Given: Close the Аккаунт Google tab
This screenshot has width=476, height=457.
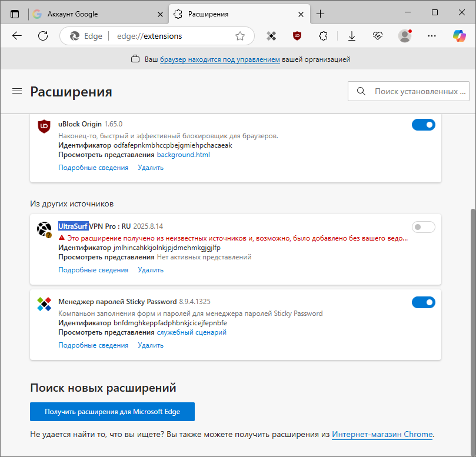Looking at the screenshot, I should point(160,14).
